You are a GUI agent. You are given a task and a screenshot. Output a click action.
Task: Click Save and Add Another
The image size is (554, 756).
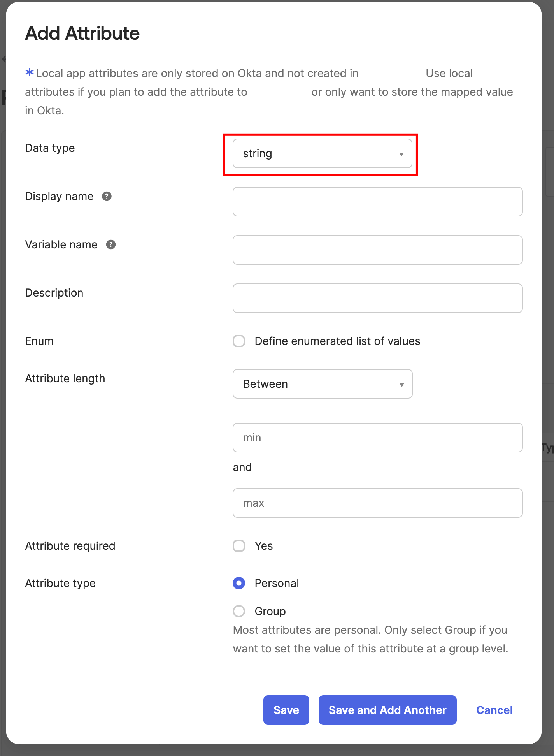387,710
